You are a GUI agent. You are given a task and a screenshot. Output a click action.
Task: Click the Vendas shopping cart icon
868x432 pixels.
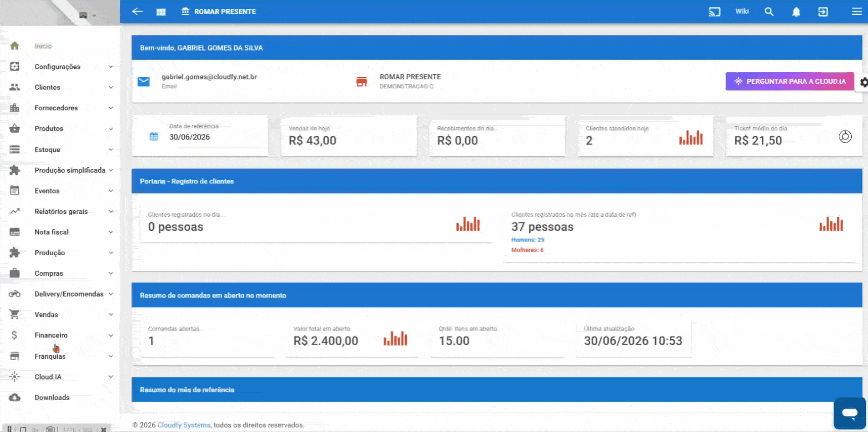point(15,315)
